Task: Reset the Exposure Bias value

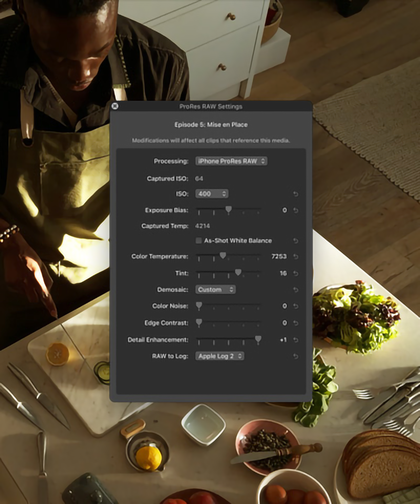Action: coord(296,211)
